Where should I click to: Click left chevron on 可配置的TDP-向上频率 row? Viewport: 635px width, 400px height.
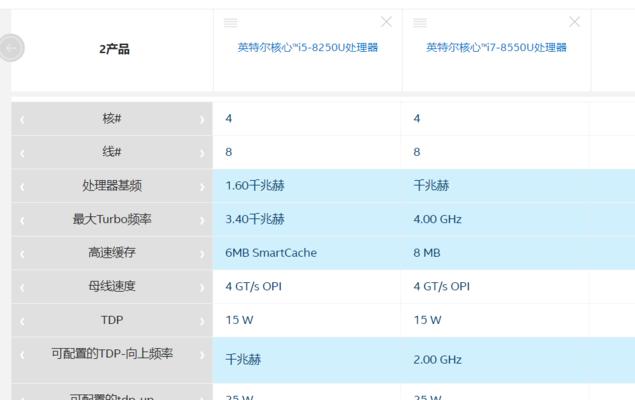(x=22, y=355)
